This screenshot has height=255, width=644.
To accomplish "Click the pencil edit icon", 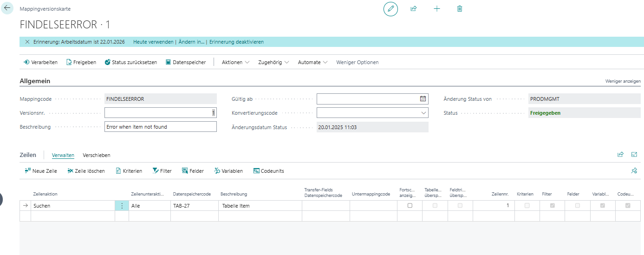I will click(390, 9).
